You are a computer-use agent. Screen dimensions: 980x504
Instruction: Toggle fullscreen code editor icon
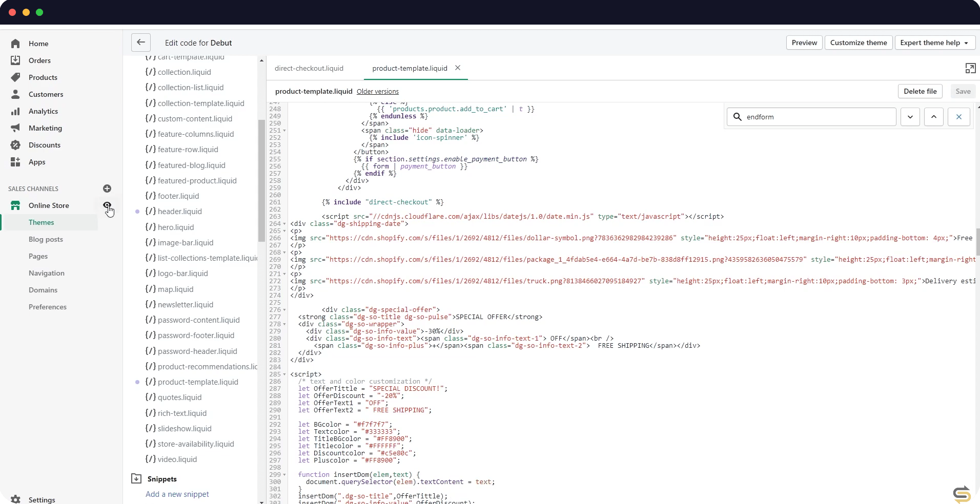(970, 68)
